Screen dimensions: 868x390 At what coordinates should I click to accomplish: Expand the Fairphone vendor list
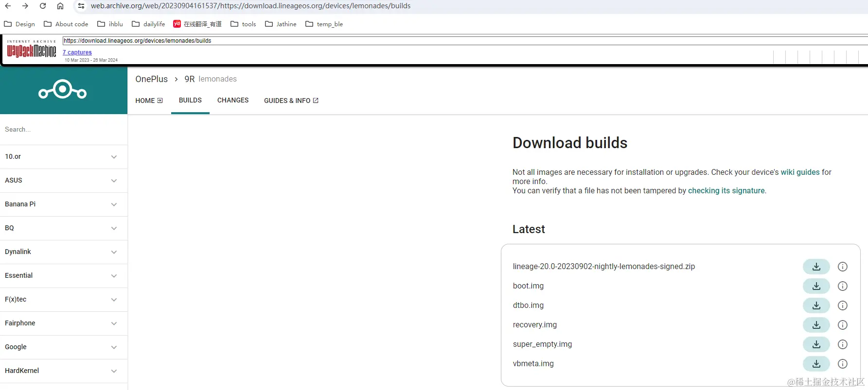point(64,323)
